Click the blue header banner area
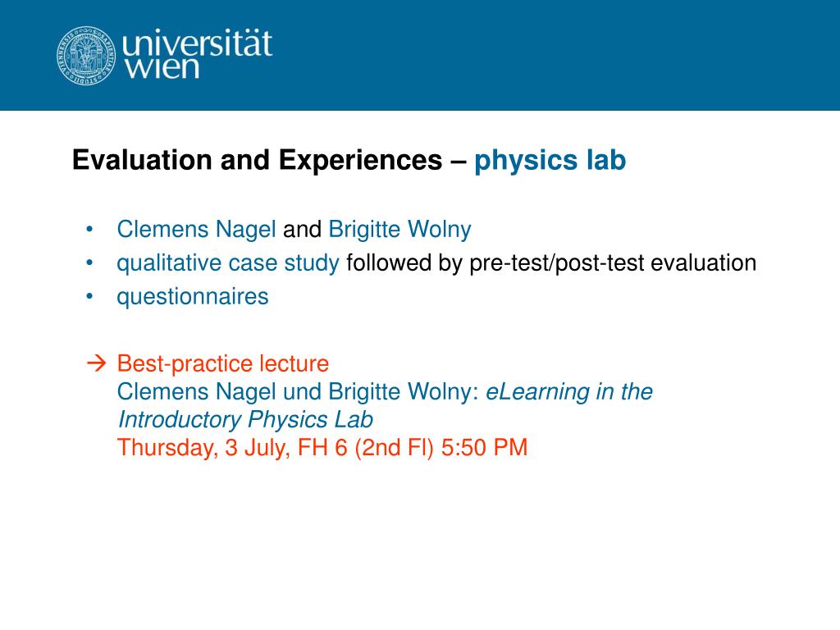 pos(420,55)
